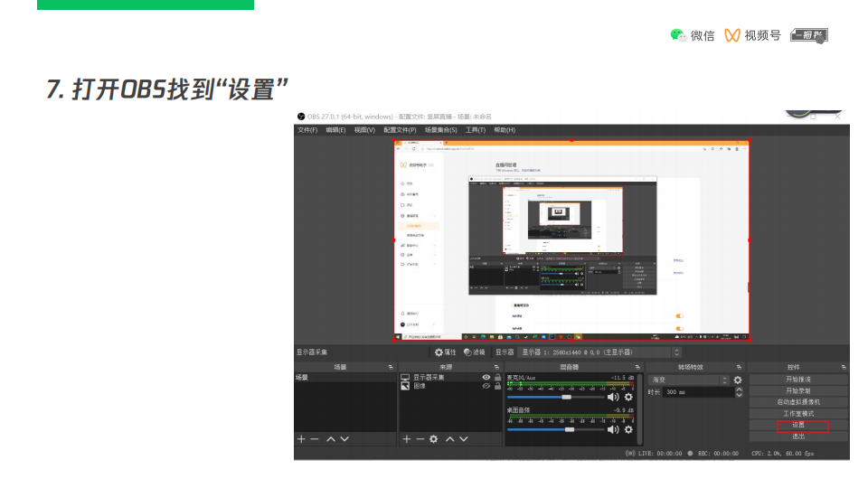Remove source with the minus icon
868x488 pixels.
tap(420, 438)
